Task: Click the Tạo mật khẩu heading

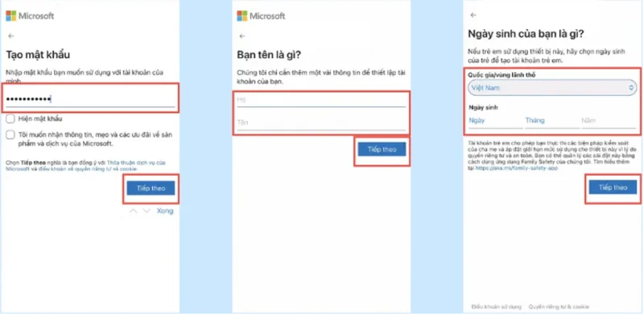Action: (38, 55)
